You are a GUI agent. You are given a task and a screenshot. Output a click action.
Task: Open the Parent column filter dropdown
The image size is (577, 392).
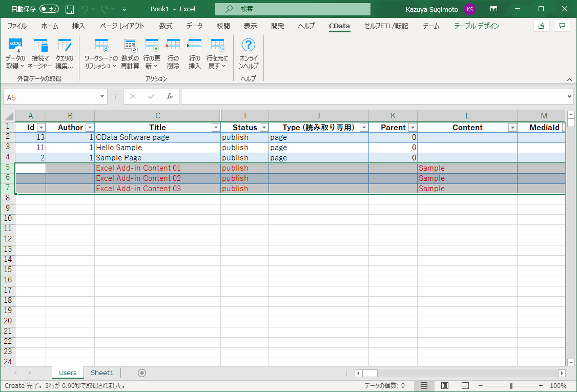(413, 128)
